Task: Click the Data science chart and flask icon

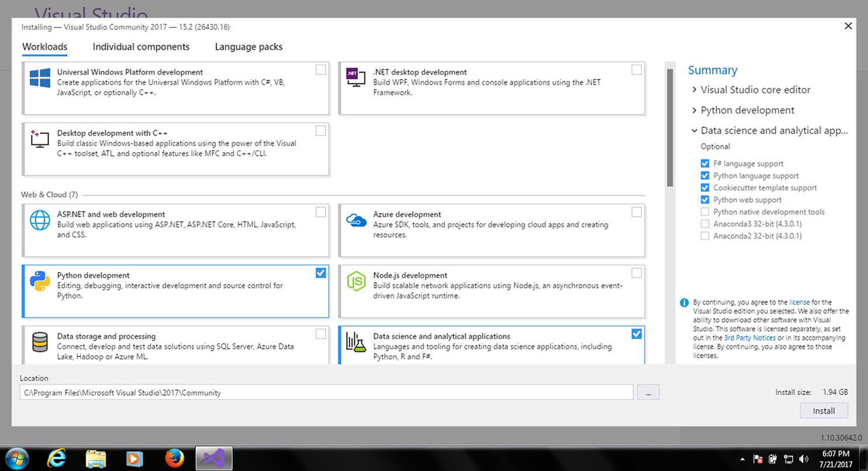Action: (x=356, y=342)
